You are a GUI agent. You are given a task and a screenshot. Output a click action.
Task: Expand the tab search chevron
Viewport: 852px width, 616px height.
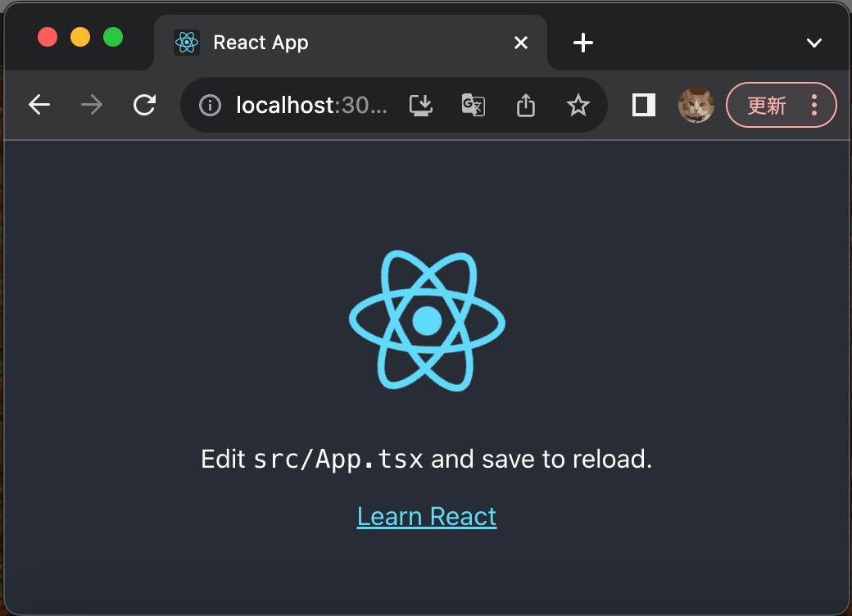[813, 43]
